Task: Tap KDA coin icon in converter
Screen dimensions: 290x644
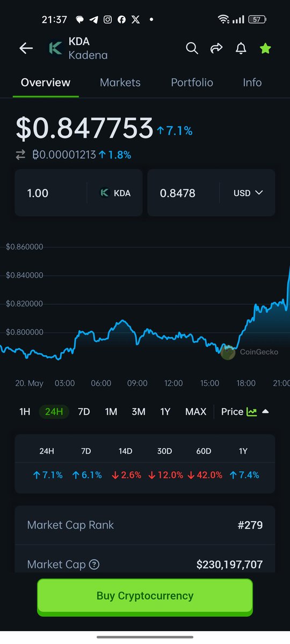Action: coord(105,193)
